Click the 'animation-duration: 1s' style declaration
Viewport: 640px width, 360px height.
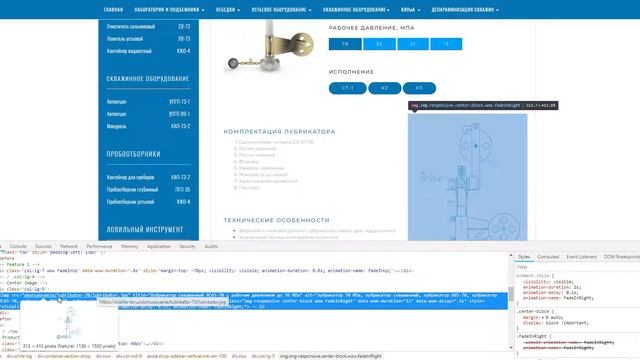(552, 287)
